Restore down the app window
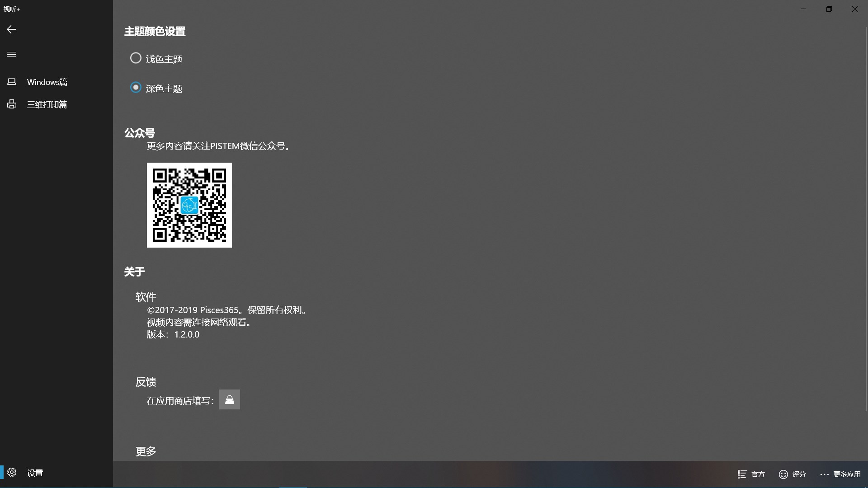This screenshot has height=488, width=868. point(829,9)
